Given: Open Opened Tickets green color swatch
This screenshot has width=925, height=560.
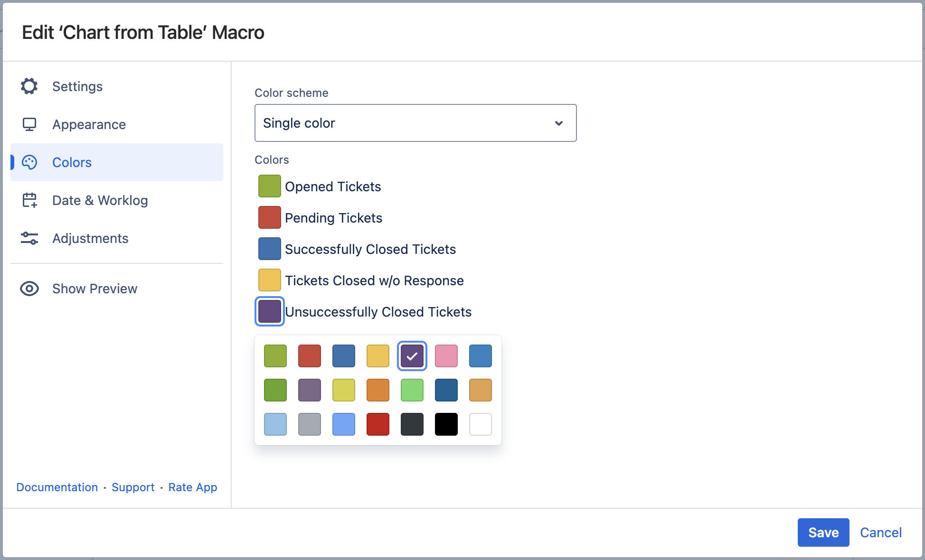Looking at the screenshot, I should click(269, 186).
